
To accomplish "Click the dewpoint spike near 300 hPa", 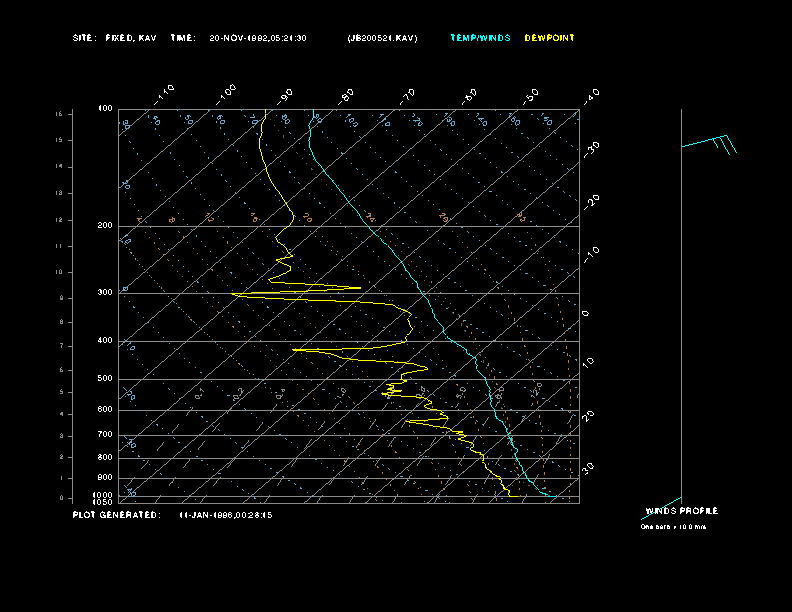I will [x=345, y=288].
